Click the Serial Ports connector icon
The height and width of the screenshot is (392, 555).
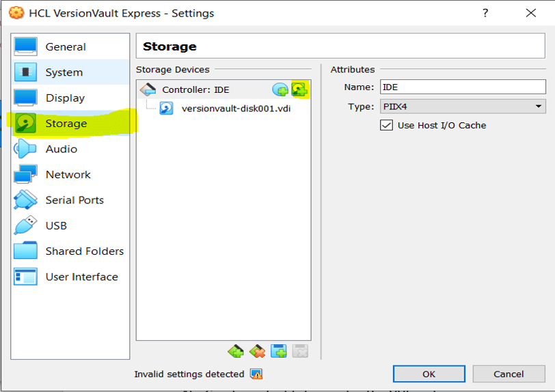pos(25,200)
